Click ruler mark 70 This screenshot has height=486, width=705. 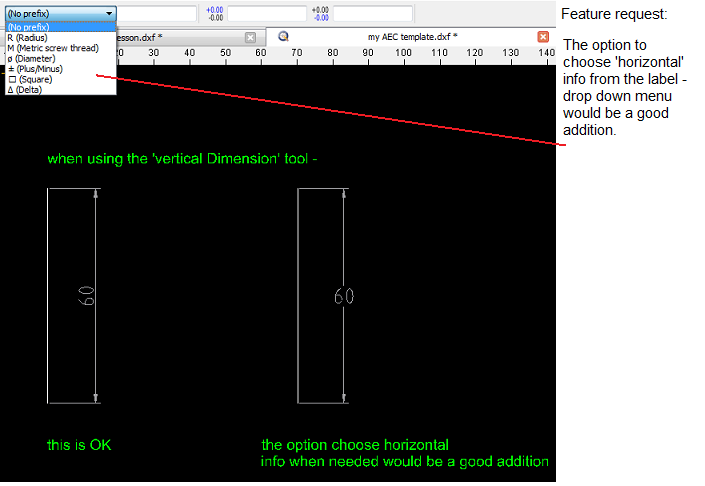click(297, 53)
